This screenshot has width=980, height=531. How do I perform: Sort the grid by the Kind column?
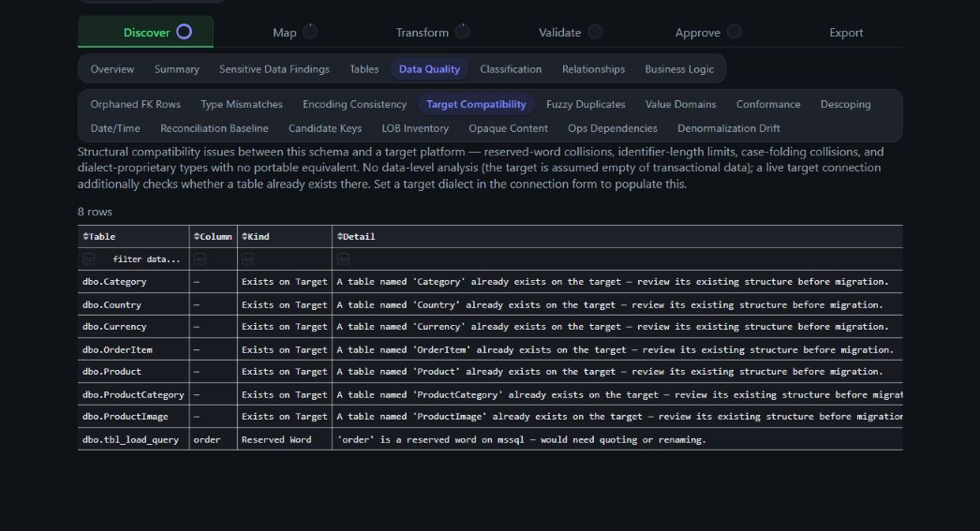(245, 237)
